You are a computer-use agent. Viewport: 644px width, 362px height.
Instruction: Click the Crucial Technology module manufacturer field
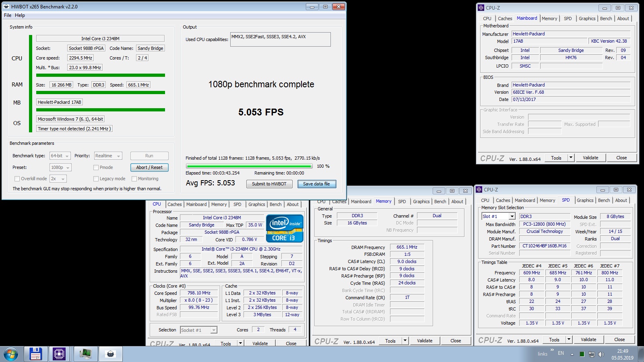(x=545, y=231)
